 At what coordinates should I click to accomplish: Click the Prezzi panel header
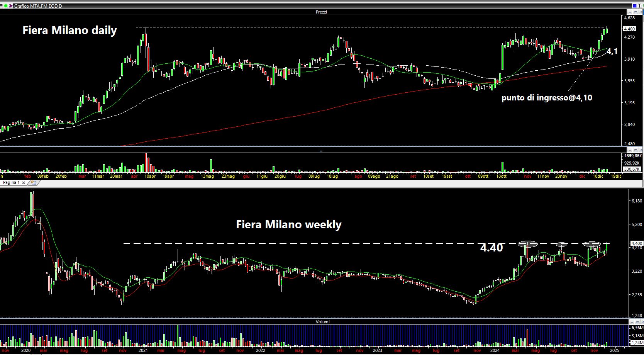321,12
